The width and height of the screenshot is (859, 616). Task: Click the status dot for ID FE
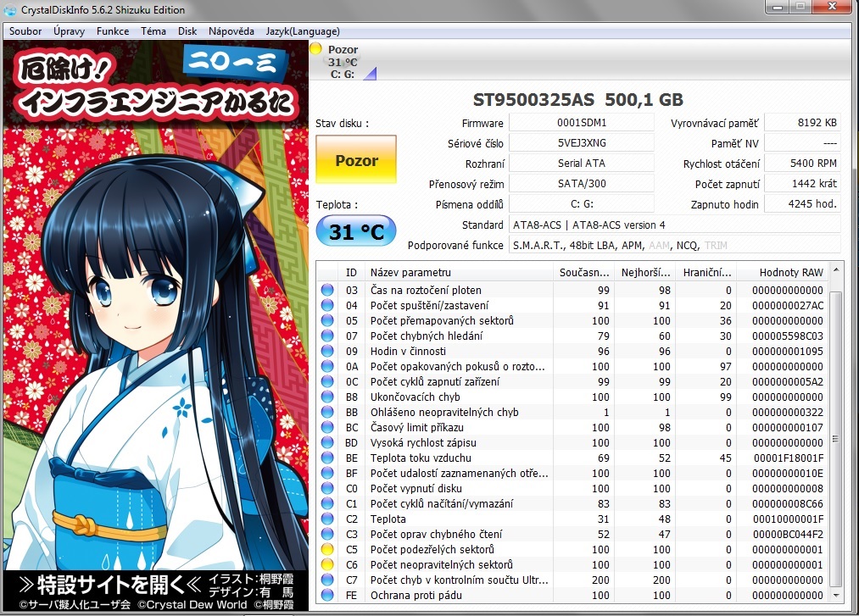[x=327, y=595]
